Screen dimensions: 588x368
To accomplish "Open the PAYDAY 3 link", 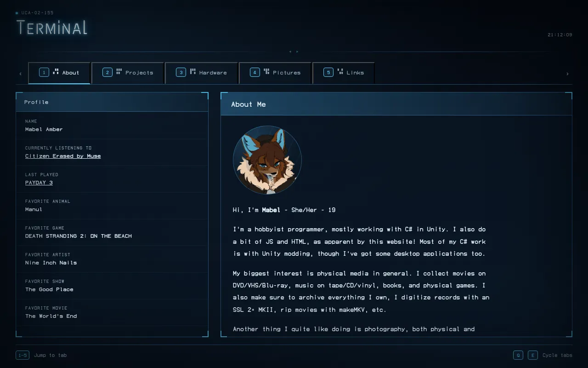I will coord(39,183).
